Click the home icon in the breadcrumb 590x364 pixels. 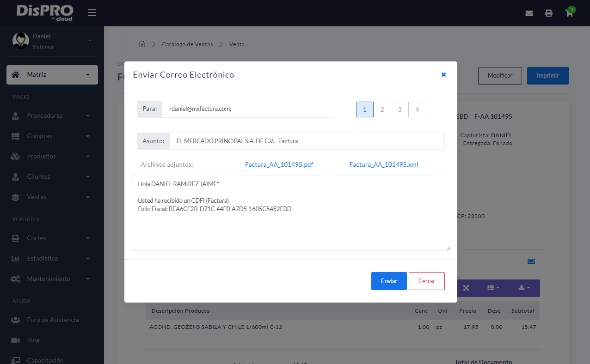coord(142,43)
